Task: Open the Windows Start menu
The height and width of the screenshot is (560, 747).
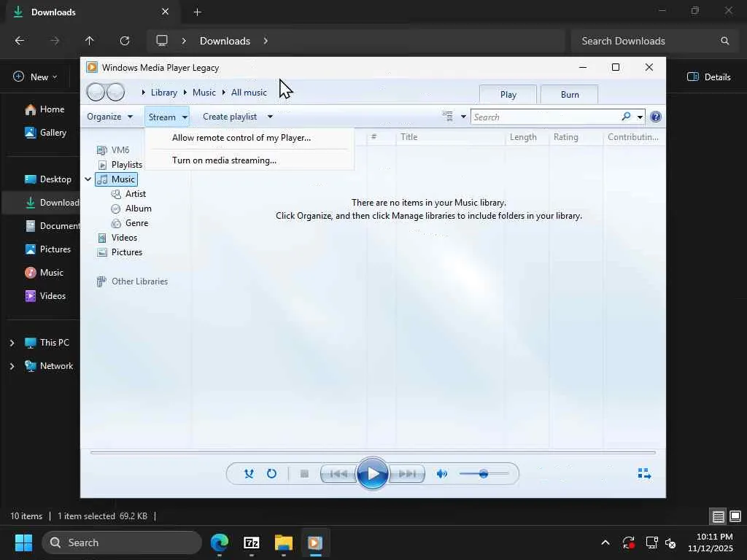Action: [x=23, y=542]
